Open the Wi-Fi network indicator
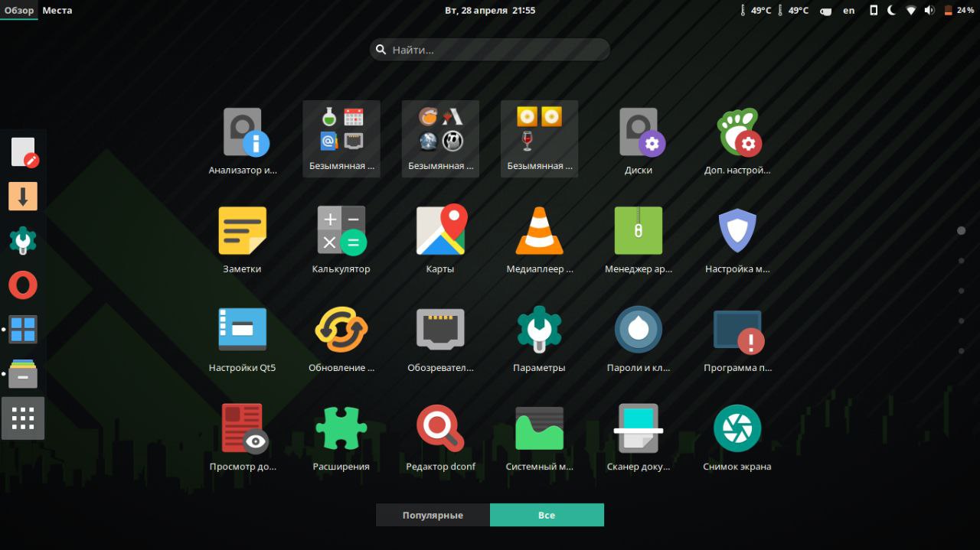The height and width of the screenshot is (550, 980). (x=911, y=10)
